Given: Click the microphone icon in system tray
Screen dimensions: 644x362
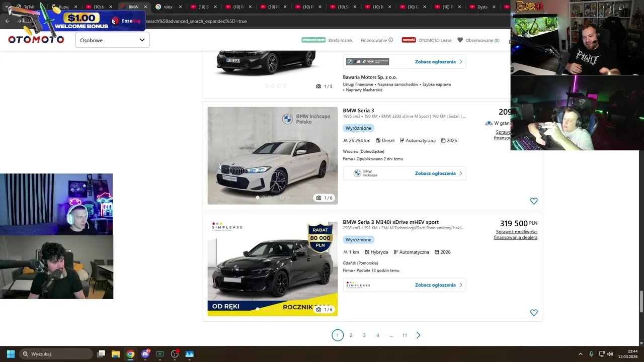Looking at the screenshot, I should 591,354.
